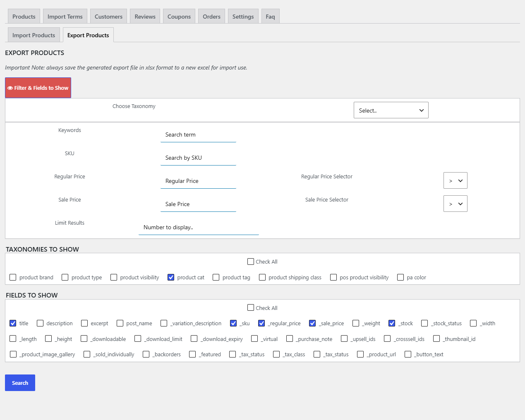Viewport: 525px width, 420px height.
Task: Disable the _sale_price checkbox
Action: coord(312,323)
